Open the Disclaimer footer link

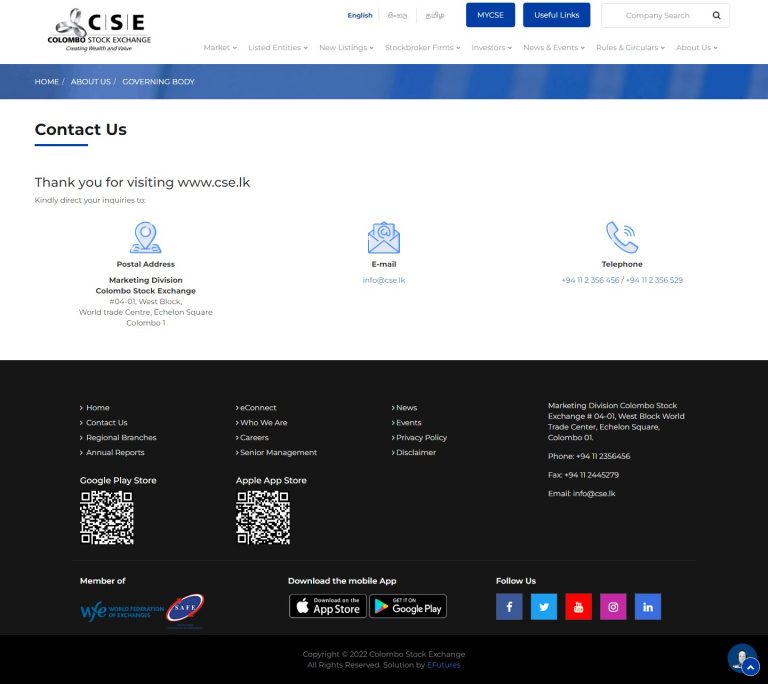pyautogui.click(x=416, y=452)
